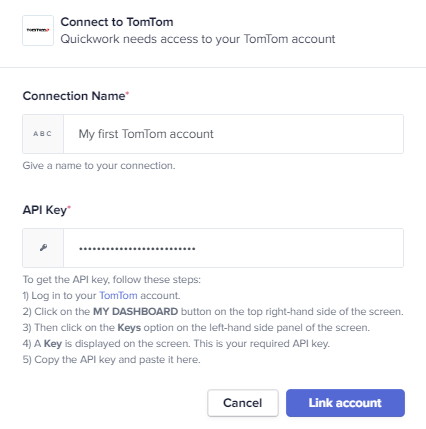
Task: Click the red asterisk next to API Key
Action: 69,208
